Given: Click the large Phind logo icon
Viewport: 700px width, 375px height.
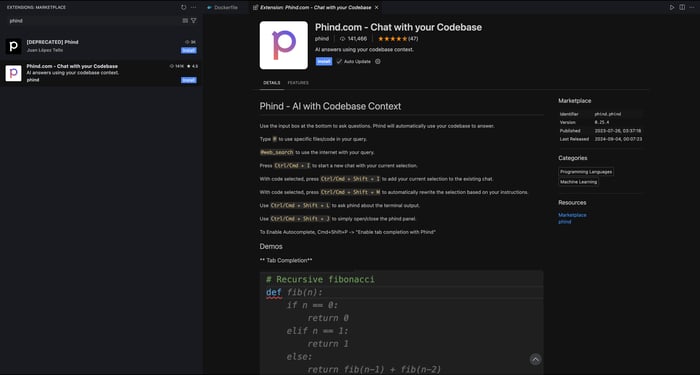Looking at the screenshot, I should click(x=283, y=45).
